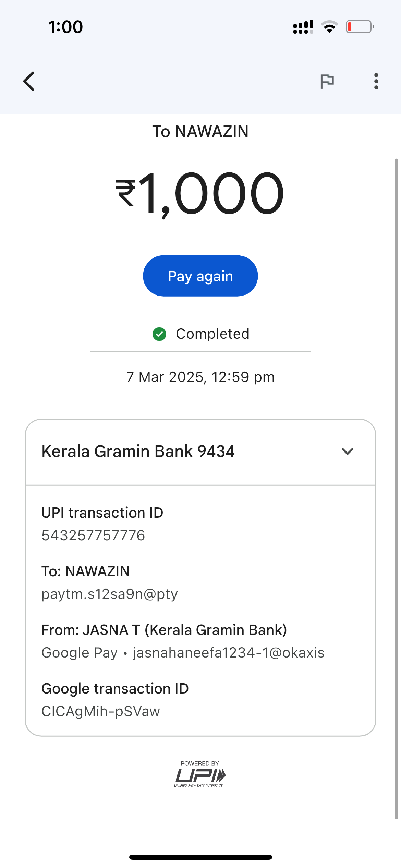Tap the cellular signal bars icon

click(303, 27)
